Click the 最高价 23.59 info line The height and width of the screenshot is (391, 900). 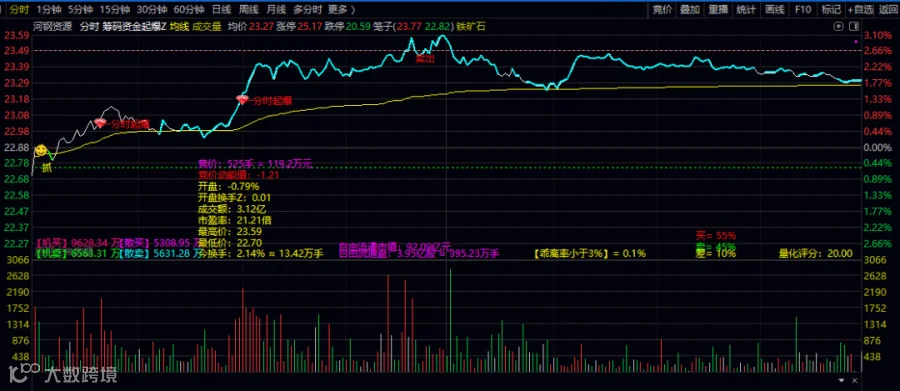coord(230,230)
